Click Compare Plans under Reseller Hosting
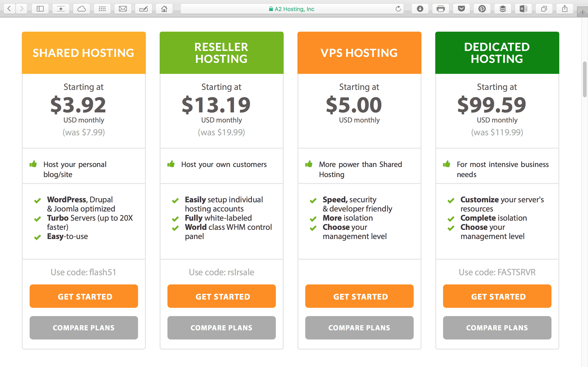 coord(222,328)
